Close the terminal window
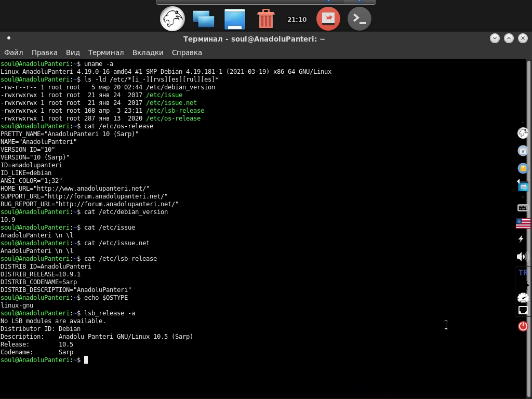Viewport: 532px width, 399px height. [x=523, y=38]
